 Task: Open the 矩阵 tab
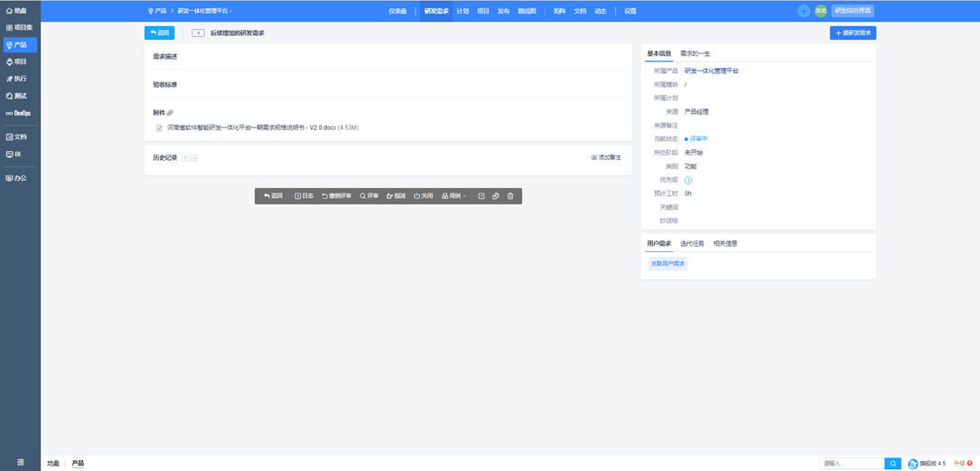point(559,11)
